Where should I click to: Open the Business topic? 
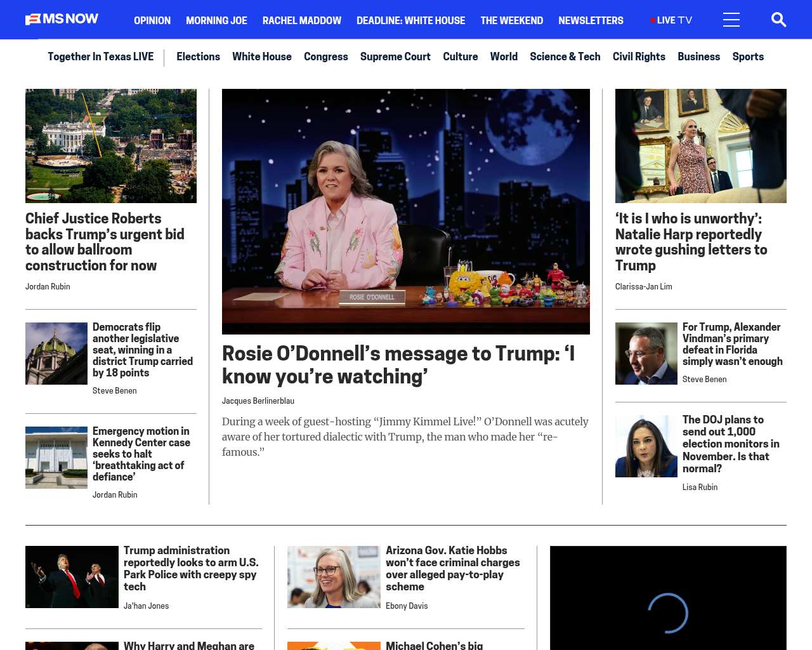click(x=698, y=56)
